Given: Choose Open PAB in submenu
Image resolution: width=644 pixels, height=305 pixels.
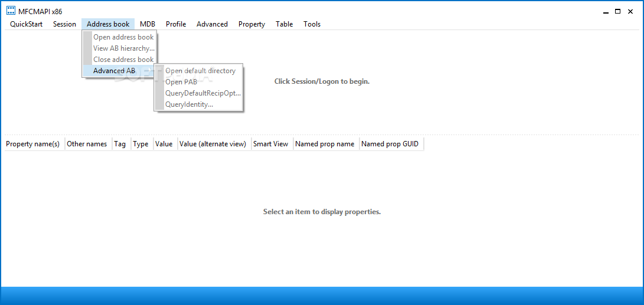Looking at the screenshot, I should click(199, 82).
